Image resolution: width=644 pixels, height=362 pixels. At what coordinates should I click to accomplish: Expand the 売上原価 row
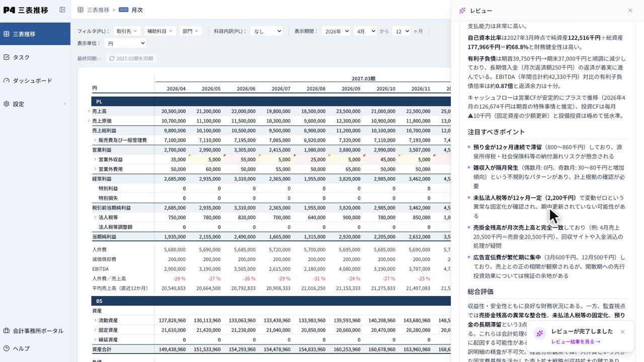[89, 121]
